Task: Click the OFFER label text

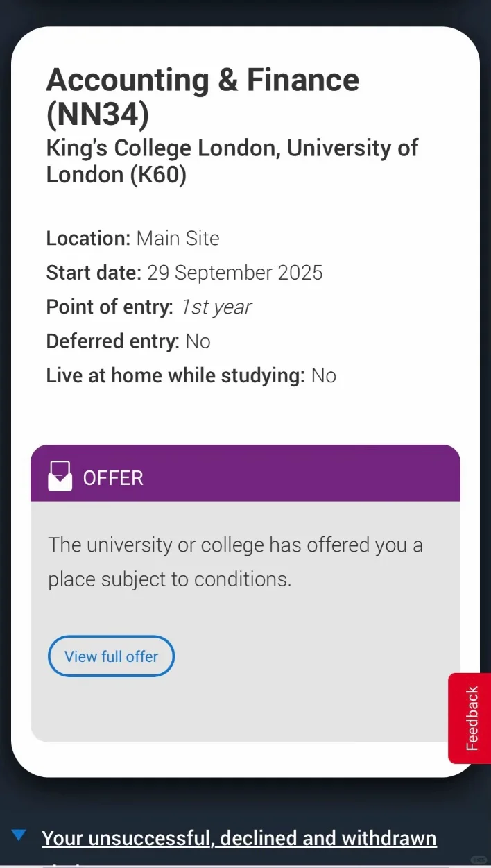Action: tap(113, 478)
